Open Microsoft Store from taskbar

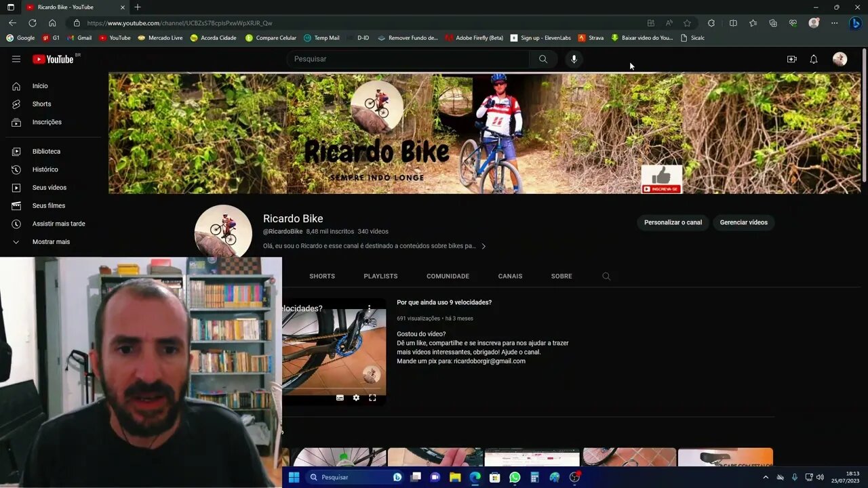pyautogui.click(x=495, y=477)
